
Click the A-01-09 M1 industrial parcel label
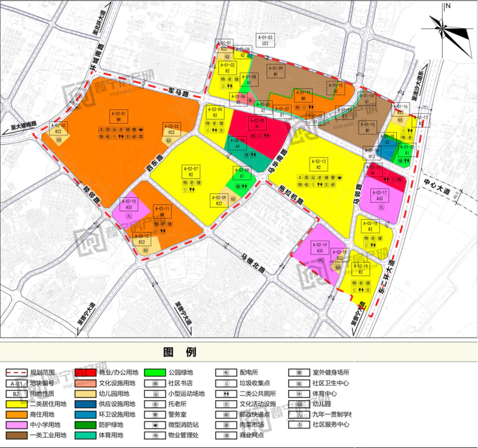pos(278,72)
